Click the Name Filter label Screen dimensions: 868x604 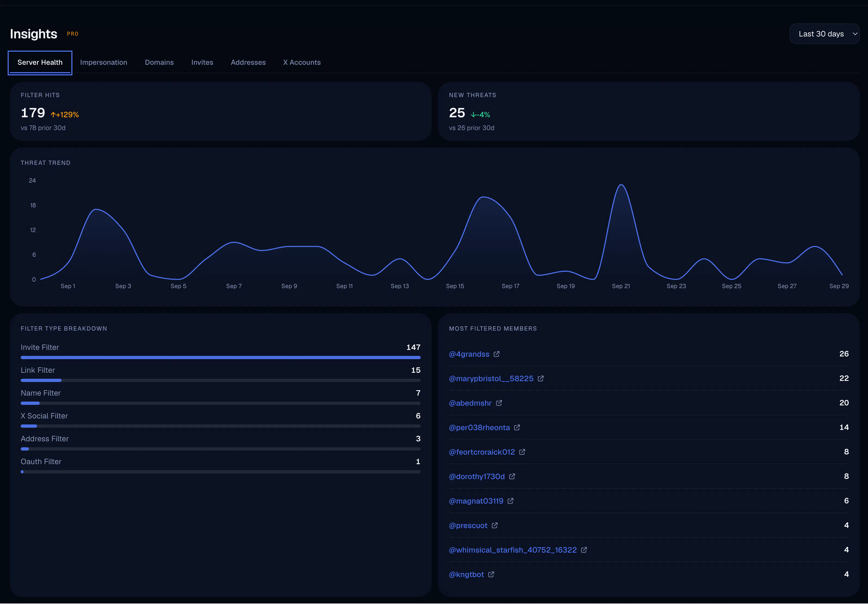41,393
